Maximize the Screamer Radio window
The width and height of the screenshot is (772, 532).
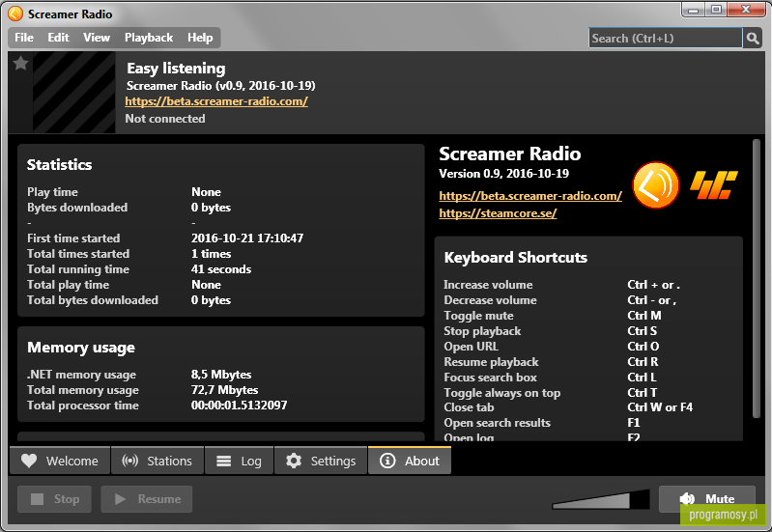(x=716, y=10)
